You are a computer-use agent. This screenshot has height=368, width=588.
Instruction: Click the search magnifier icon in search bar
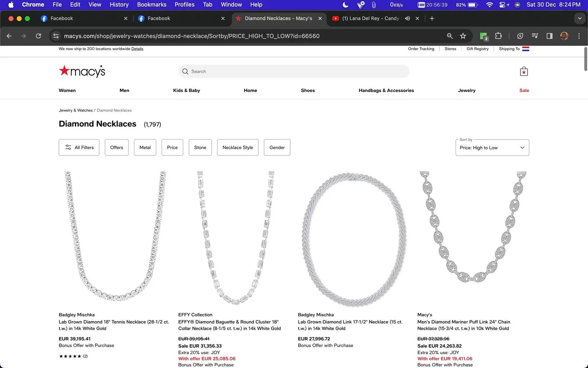click(x=185, y=71)
